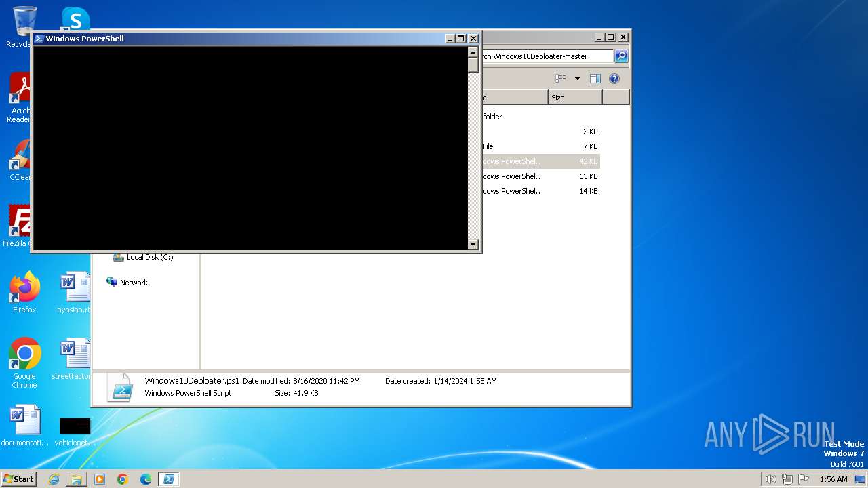The width and height of the screenshot is (868, 488).
Task: Click PowerShell scrollbar up arrow
Action: click(x=473, y=52)
